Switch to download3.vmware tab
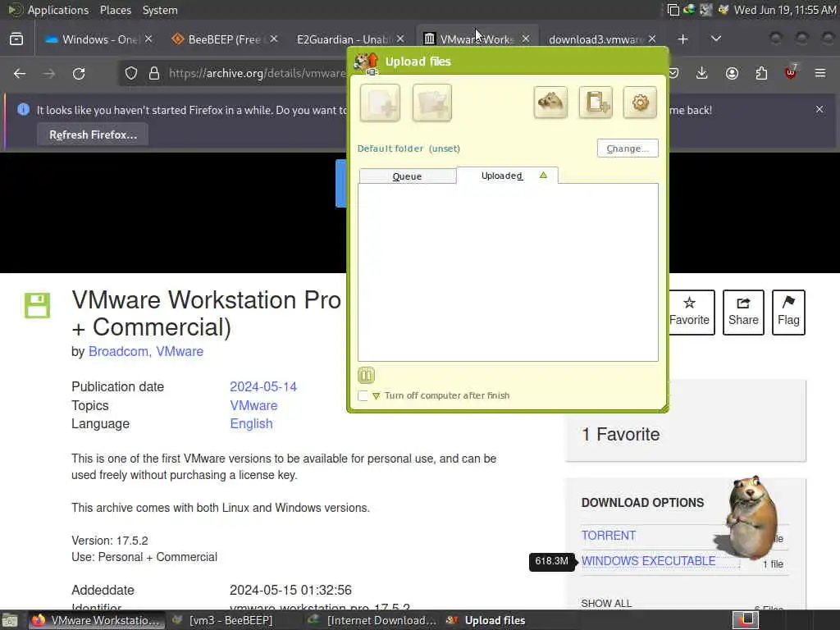The width and height of the screenshot is (840, 630). 596,39
